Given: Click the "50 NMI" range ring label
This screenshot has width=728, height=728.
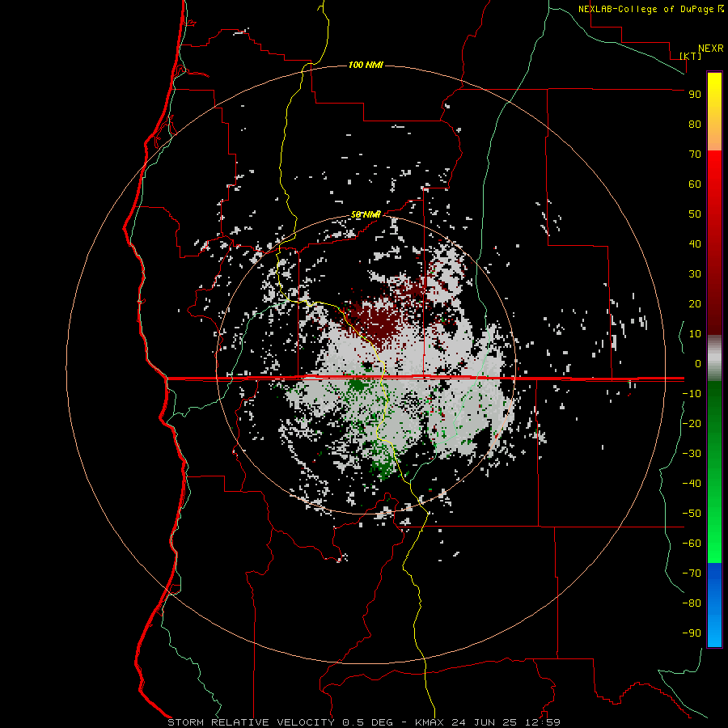Looking at the screenshot, I should click(x=366, y=214).
